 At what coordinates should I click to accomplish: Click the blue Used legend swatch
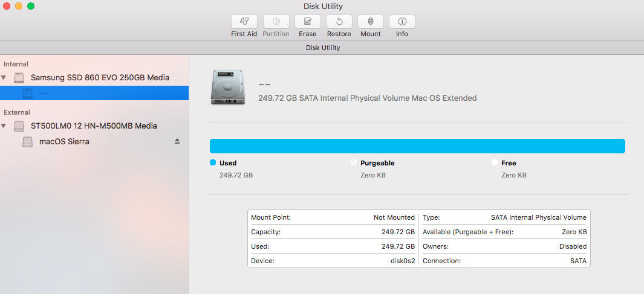pos(213,162)
